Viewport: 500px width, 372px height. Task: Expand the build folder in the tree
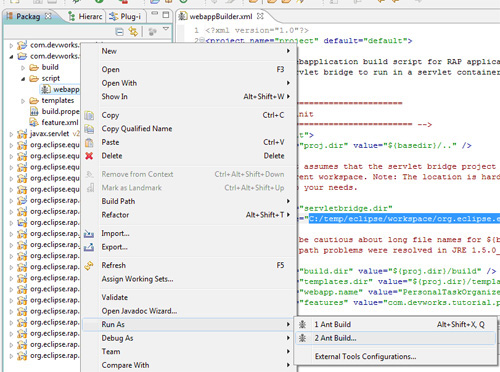point(23,68)
